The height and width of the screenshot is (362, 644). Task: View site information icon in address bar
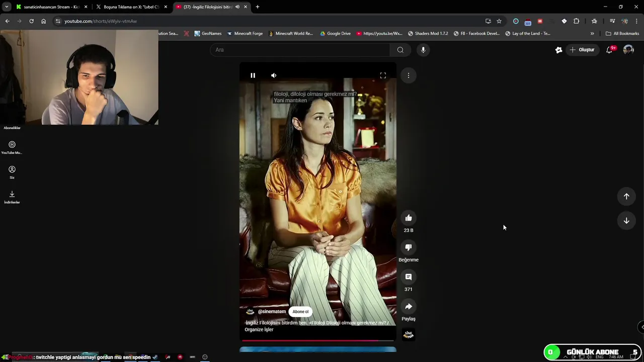(58, 21)
